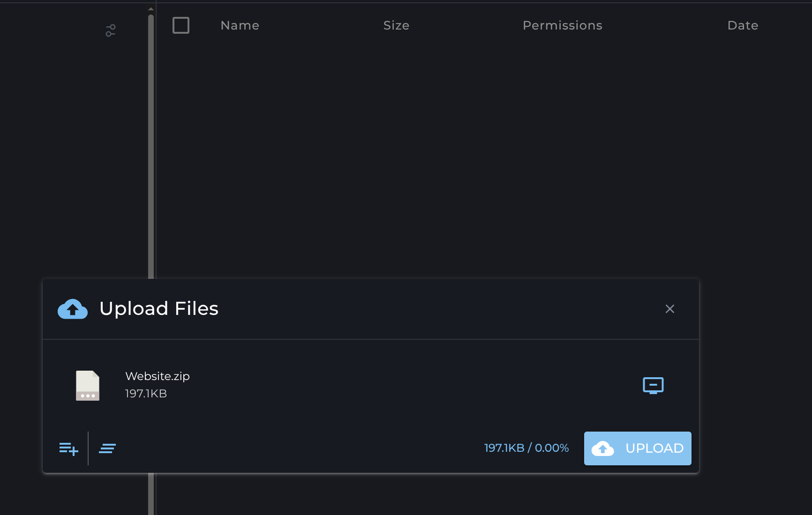The width and height of the screenshot is (812, 515).
Task: Click the empty file listing area
Action: [x=469, y=155]
